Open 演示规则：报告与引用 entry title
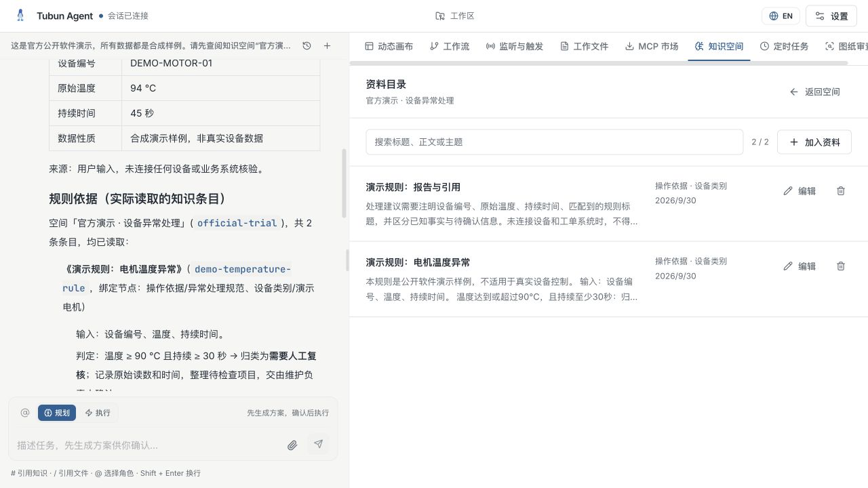Viewport: 868px width, 488px height. click(x=413, y=187)
